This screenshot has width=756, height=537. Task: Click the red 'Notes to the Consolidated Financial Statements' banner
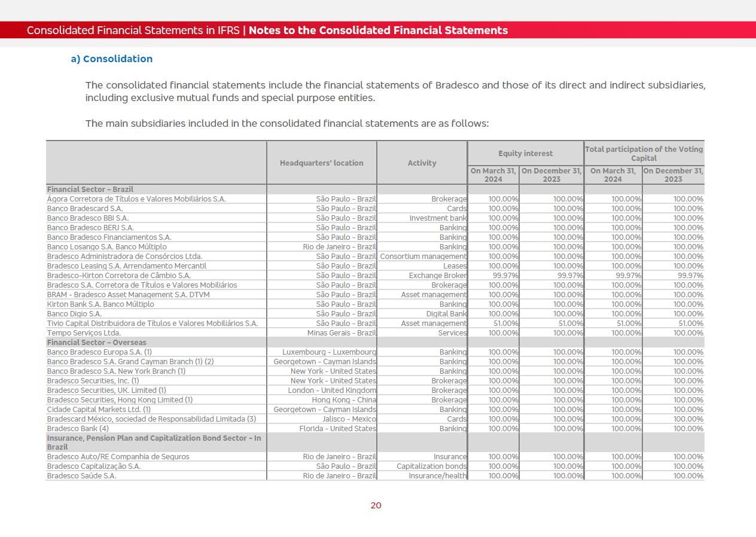tap(378, 30)
